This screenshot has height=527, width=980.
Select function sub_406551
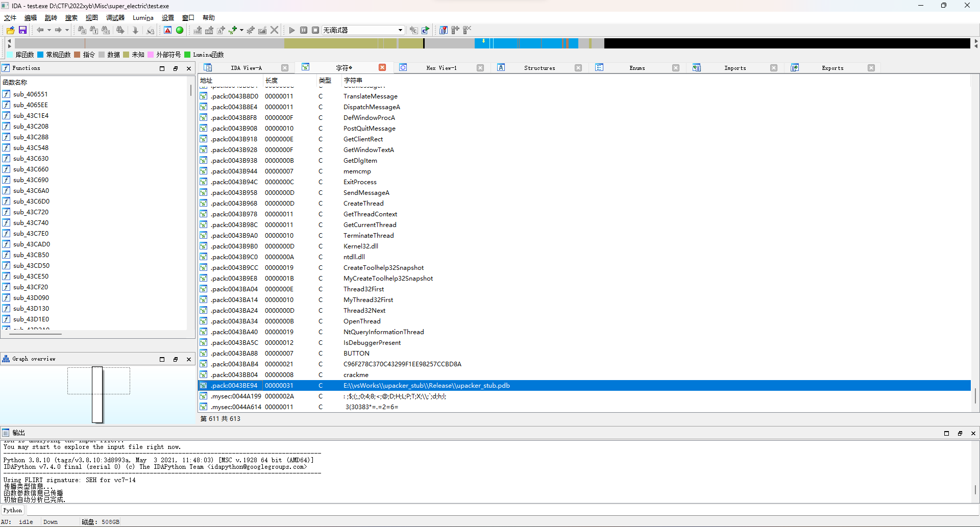point(95,94)
